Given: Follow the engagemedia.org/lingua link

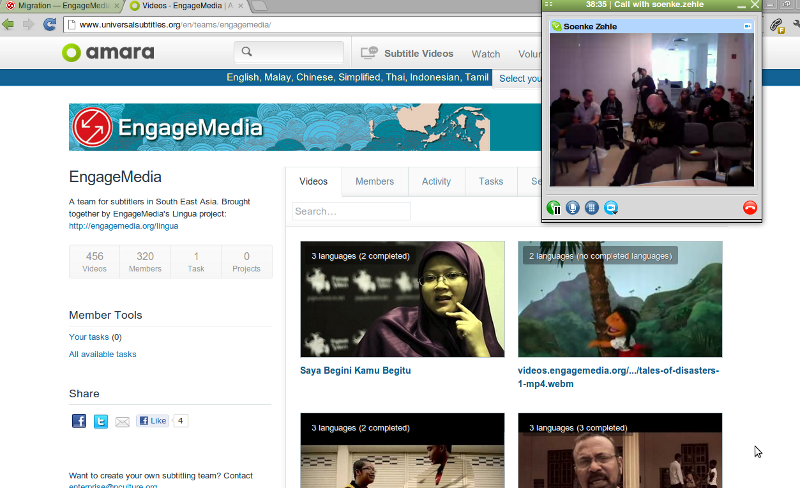Looking at the screenshot, I should pos(123,226).
